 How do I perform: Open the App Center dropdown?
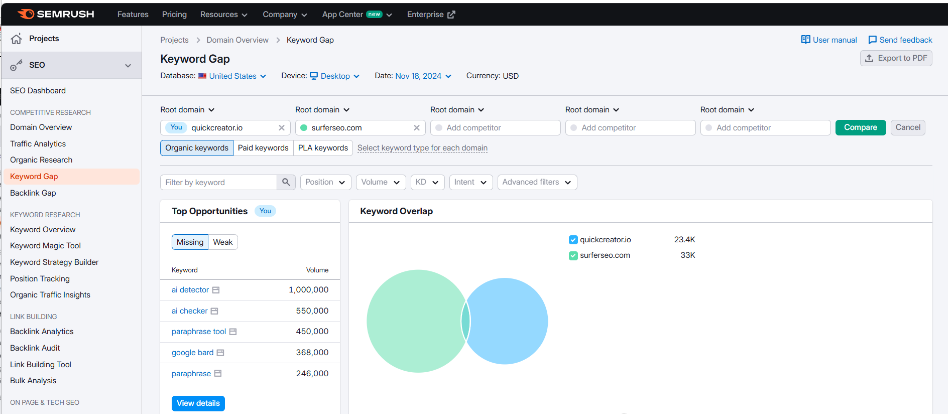pyautogui.click(x=357, y=15)
